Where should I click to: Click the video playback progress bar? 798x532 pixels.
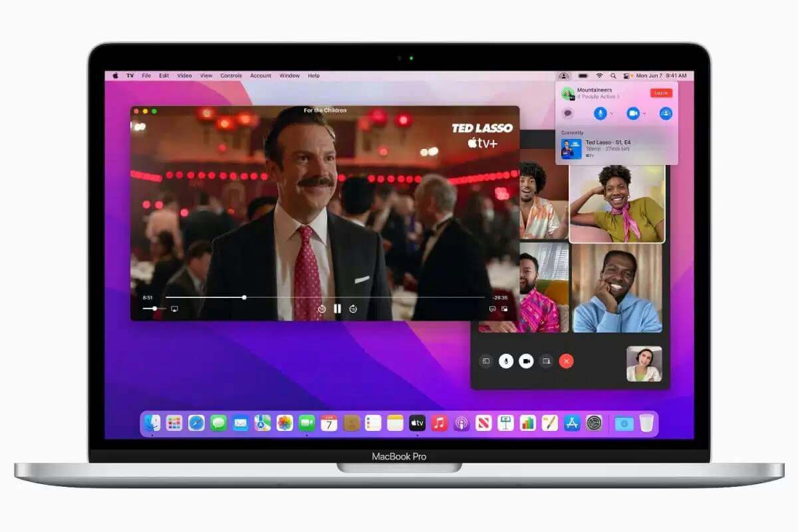click(325, 297)
